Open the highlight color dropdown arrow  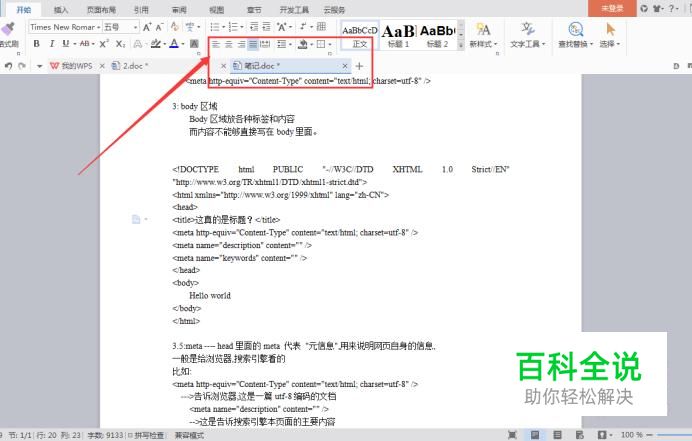click(164, 44)
